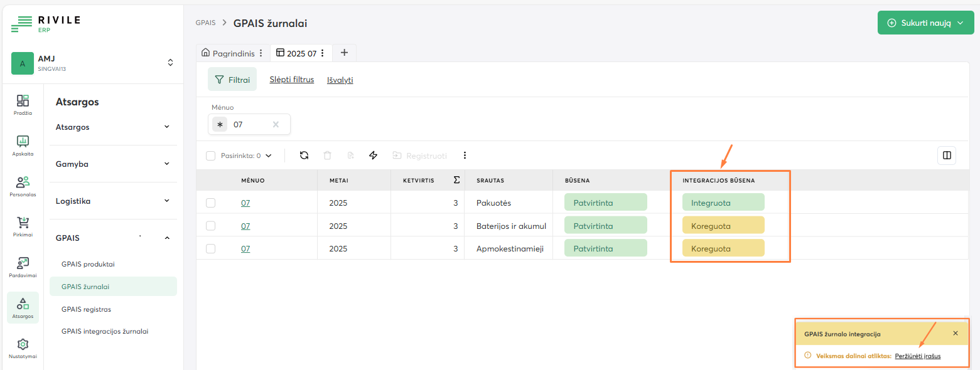980x370 pixels.
Task: Open Pirkimai shopping cart module
Action: pos(23,226)
